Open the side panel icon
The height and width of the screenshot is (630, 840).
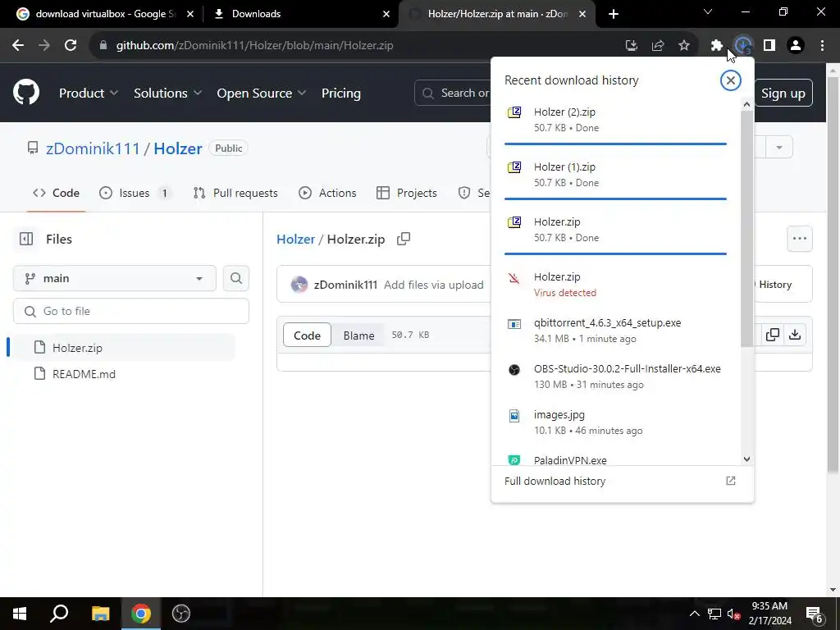click(769, 46)
